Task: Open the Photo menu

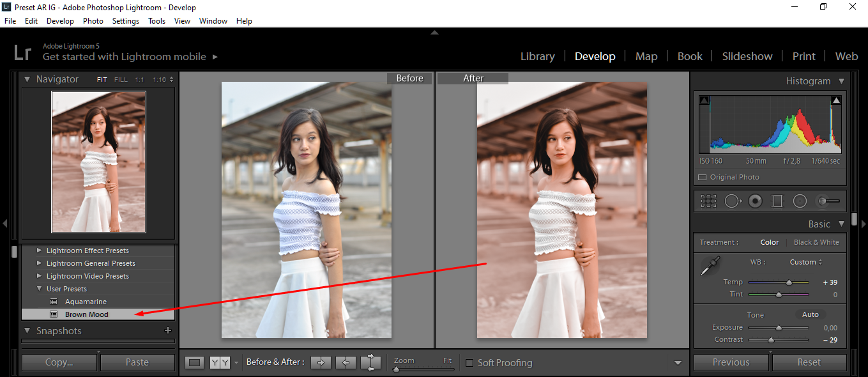Action: [93, 21]
